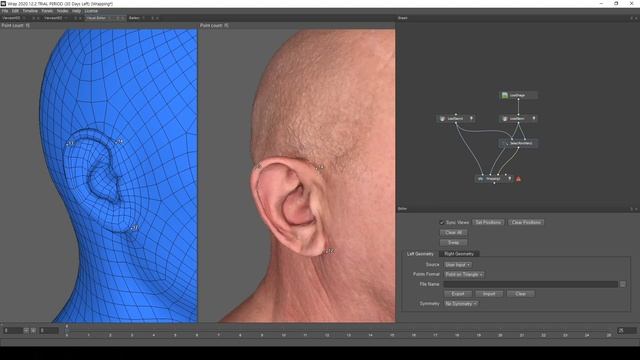Image resolution: width=640 pixels, height=360 pixels.
Task: Click the Export button
Action: [458, 294]
